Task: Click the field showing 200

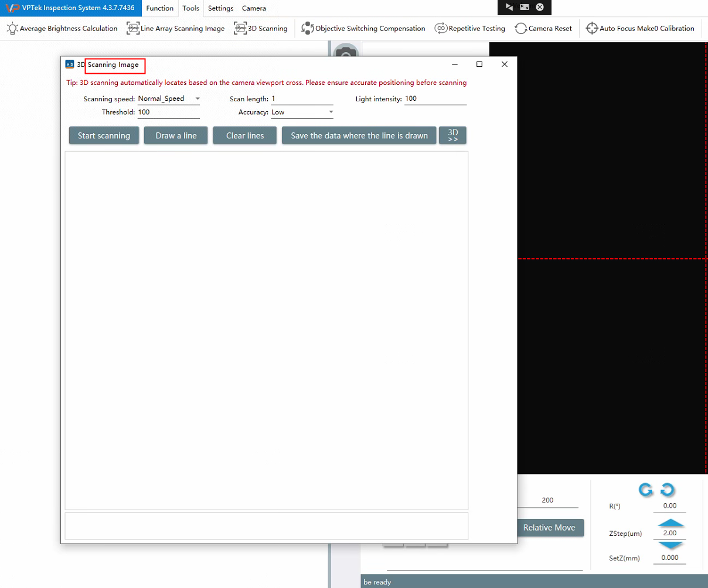Action: tap(547, 500)
